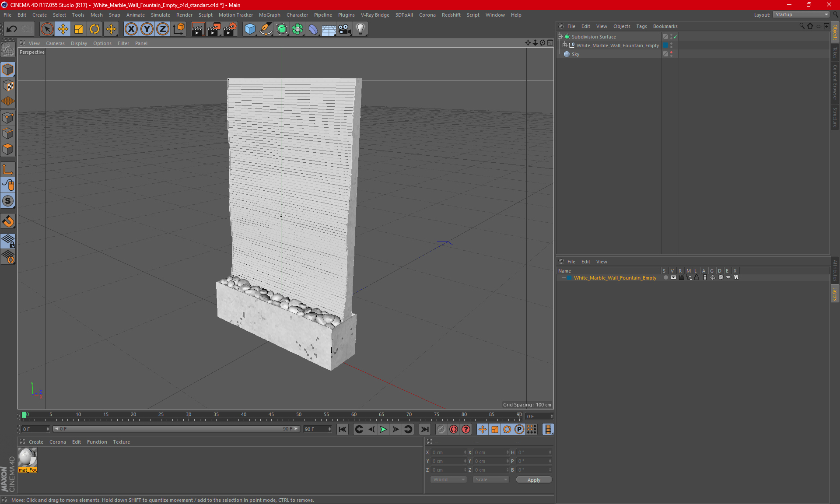
Task: Open Edit Render Settings icon
Action: [x=230, y=29]
